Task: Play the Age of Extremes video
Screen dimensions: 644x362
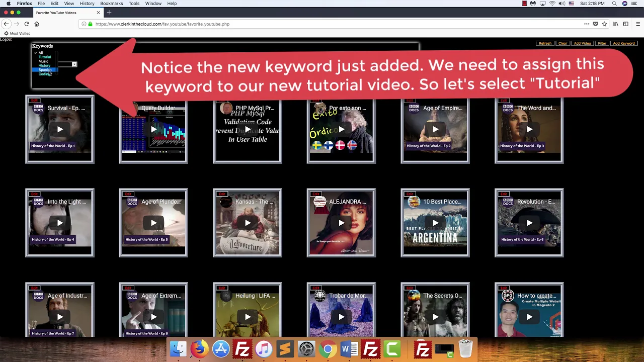Action: (153, 317)
